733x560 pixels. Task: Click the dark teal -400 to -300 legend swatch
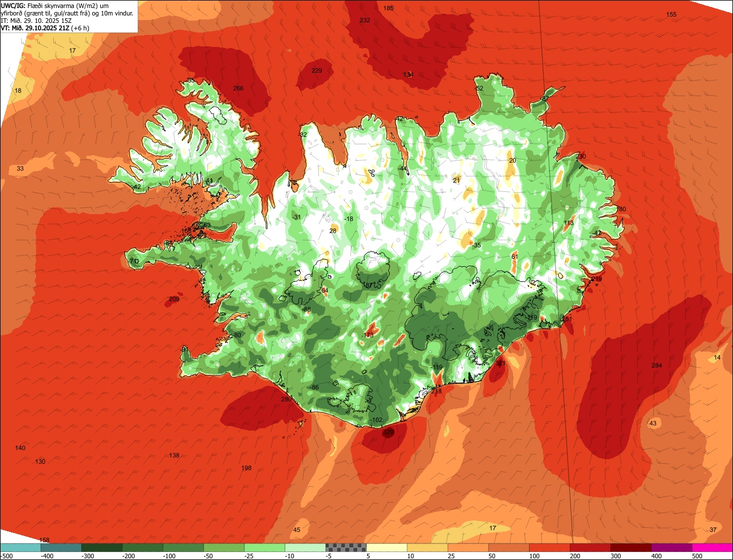(x=61, y=547)
